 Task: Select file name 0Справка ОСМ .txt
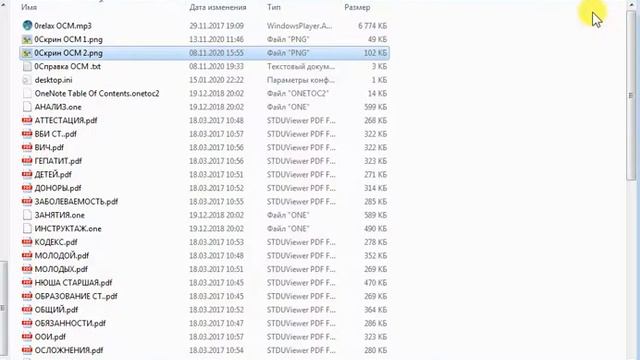point(67,66)
